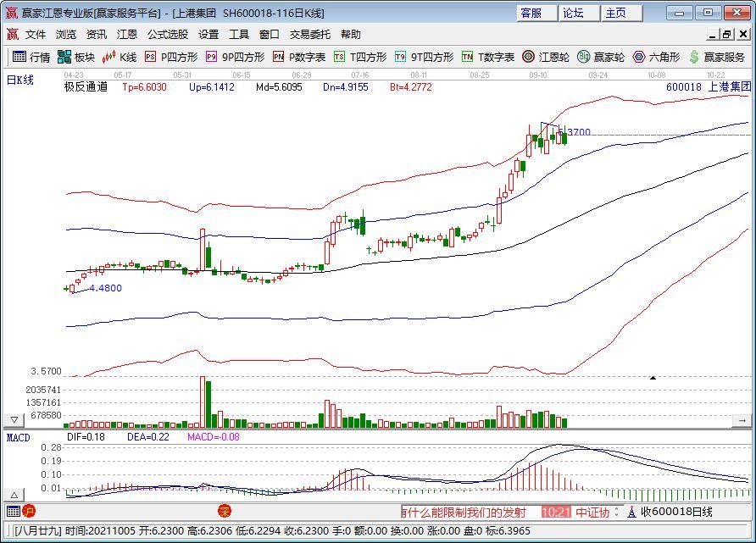Open the T四方形 tool
This screenshot has width=756, height=543.
360,57
